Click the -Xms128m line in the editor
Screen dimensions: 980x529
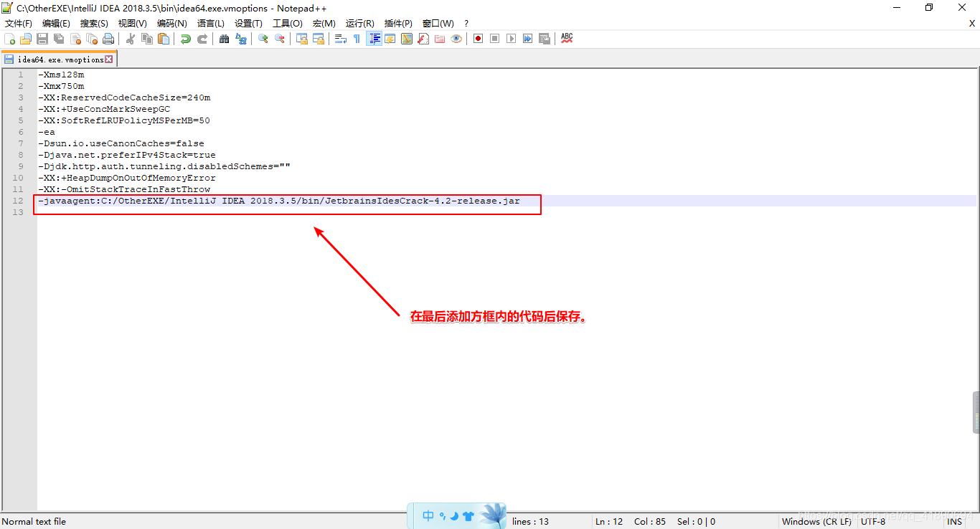click(x=61, y=75)
